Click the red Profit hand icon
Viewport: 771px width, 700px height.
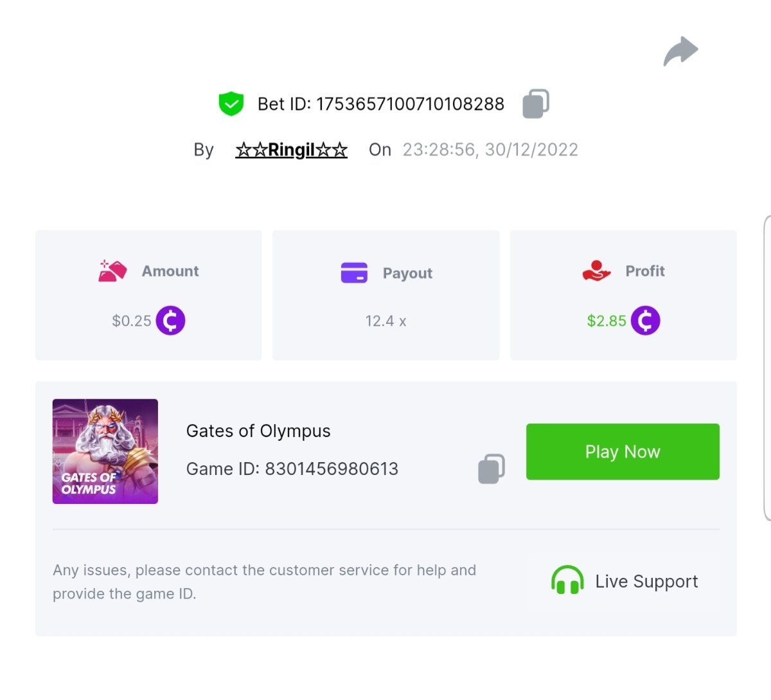coord(596,271)
